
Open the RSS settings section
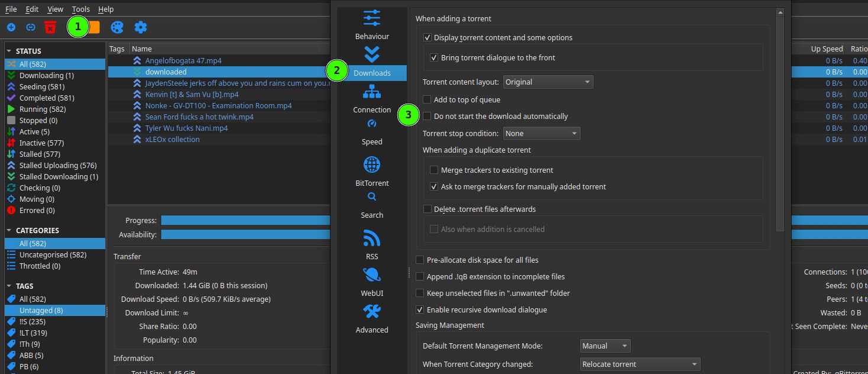click(372, 245)
